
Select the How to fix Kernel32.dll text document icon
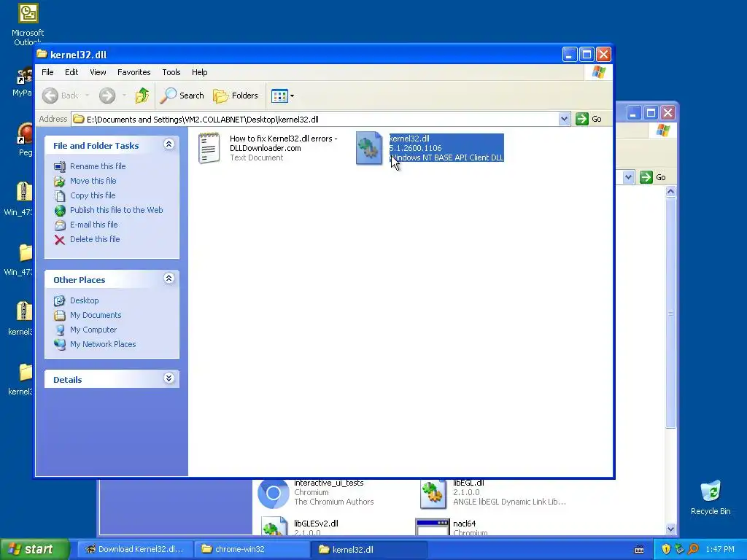click(209, 148)
